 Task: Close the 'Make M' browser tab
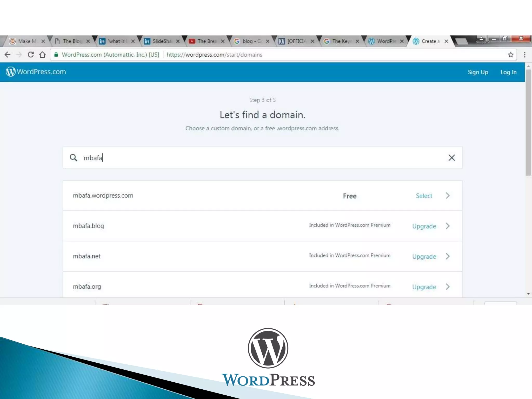(43, 41)
